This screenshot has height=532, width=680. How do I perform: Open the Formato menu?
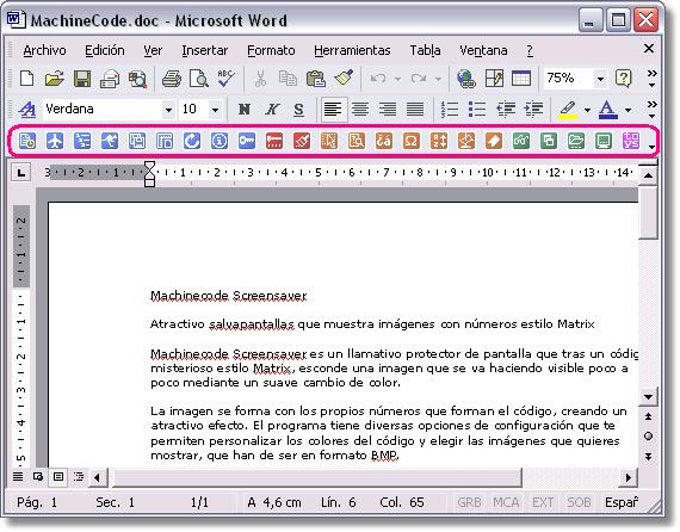click(271, 50)
